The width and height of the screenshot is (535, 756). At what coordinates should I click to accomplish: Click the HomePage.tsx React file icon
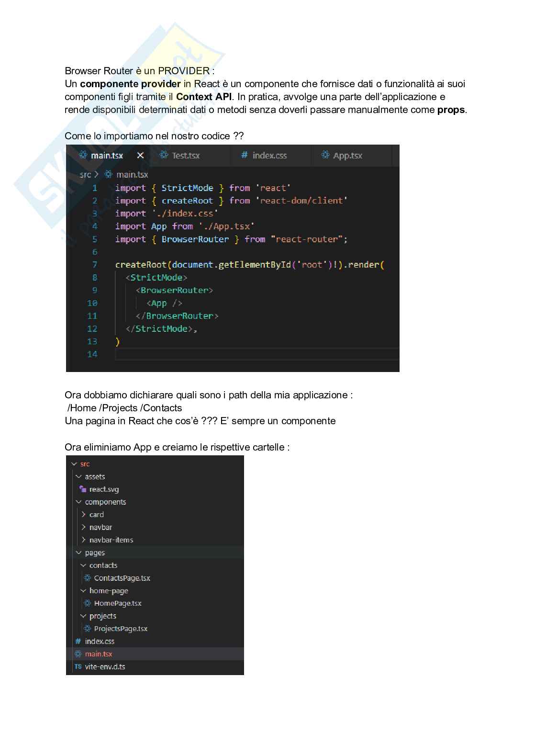87,603
